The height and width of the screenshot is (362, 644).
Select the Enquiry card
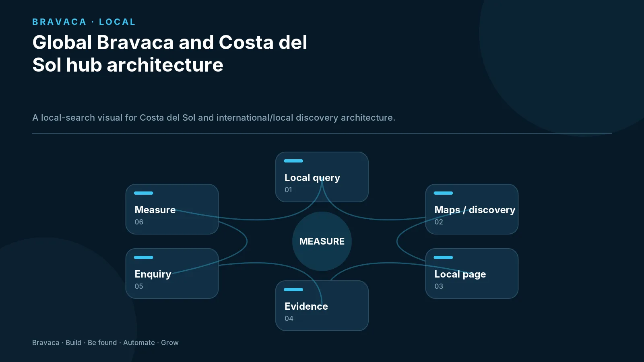tap(172, 274)
